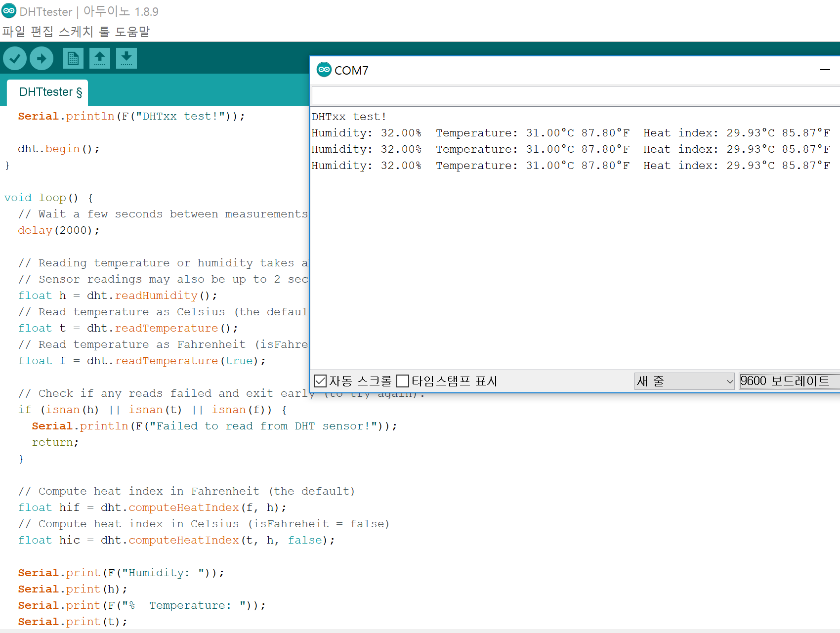This screenshot has height=633, width=840.
Task: Click the 'DHTxx test!' line in serial output
Action: [349, 117]
